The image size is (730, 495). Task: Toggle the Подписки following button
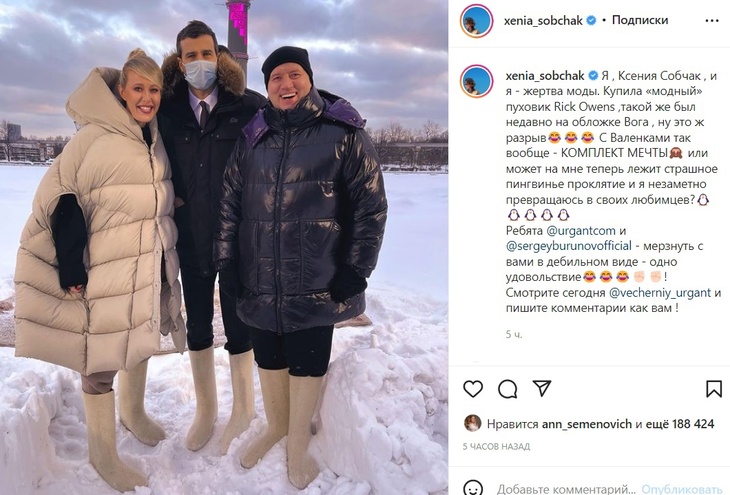640,20
